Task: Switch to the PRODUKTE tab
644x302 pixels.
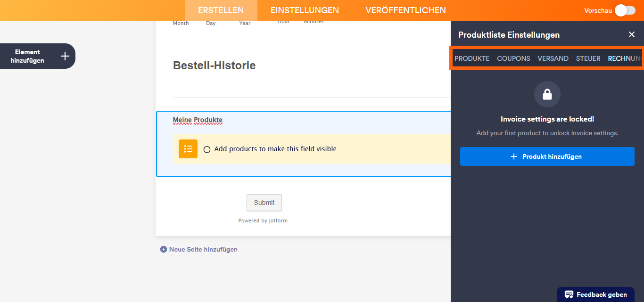Action: coord(472,58)
